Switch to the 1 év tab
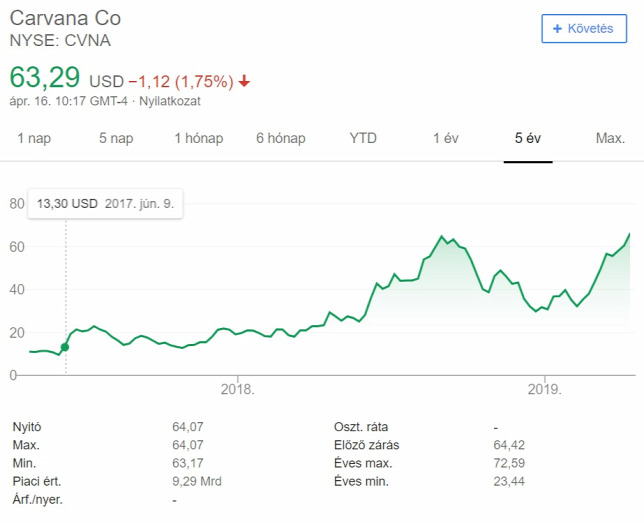The image size is (644, 524). click(446, 138)
